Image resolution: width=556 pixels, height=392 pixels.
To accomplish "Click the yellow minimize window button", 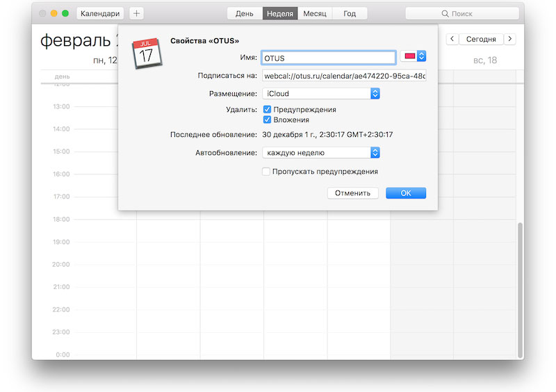I will point(54,13).
